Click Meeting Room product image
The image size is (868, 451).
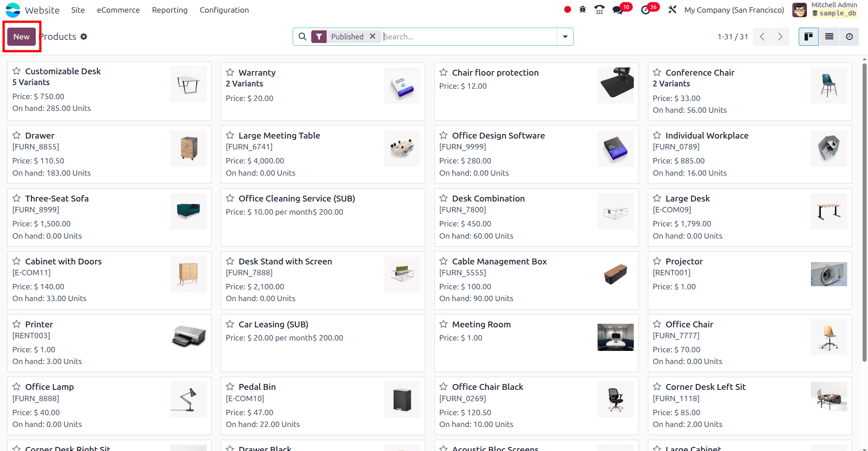(616, 337)
